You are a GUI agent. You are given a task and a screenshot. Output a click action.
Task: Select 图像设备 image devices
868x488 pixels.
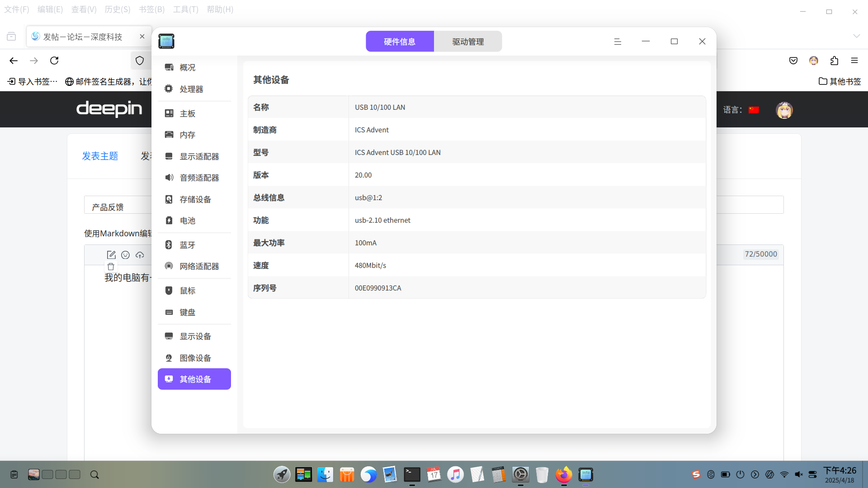tap(194, 358)
